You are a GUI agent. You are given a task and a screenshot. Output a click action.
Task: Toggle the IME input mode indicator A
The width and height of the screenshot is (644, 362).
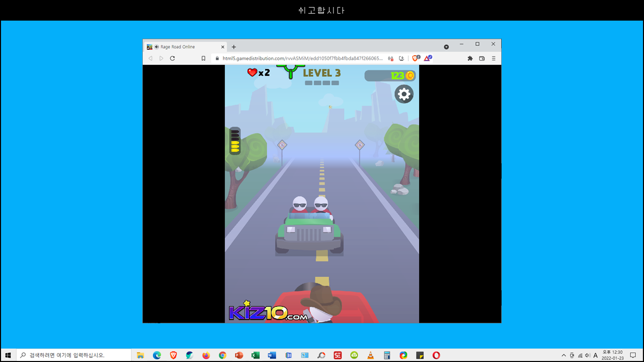(596, 355)
